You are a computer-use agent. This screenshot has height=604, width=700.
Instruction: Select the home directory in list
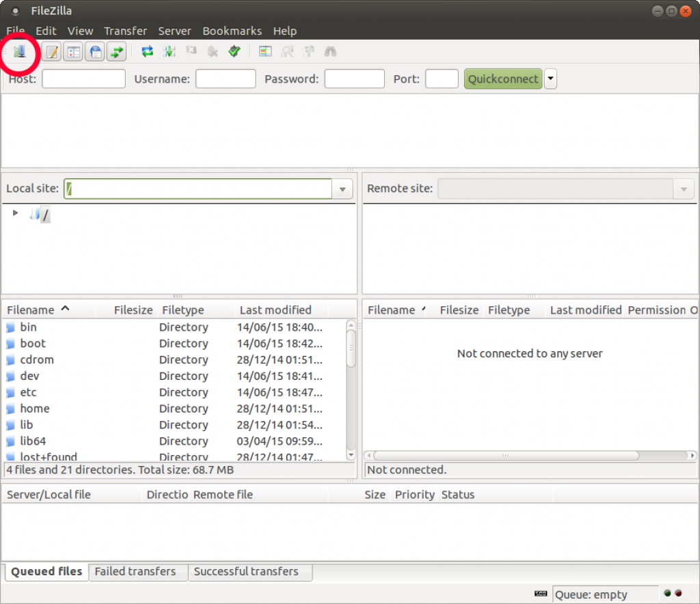pyautogui.click(x=35, y=409)
